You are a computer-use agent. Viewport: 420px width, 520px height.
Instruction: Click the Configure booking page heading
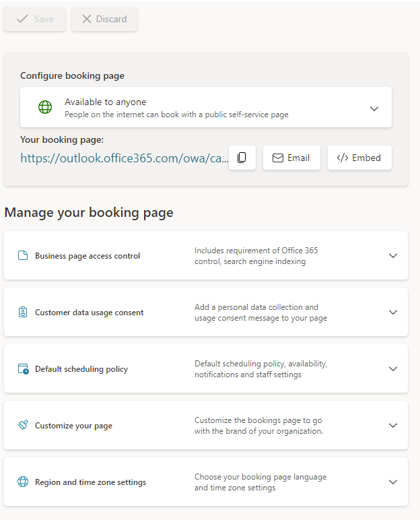tap(72, 76)
